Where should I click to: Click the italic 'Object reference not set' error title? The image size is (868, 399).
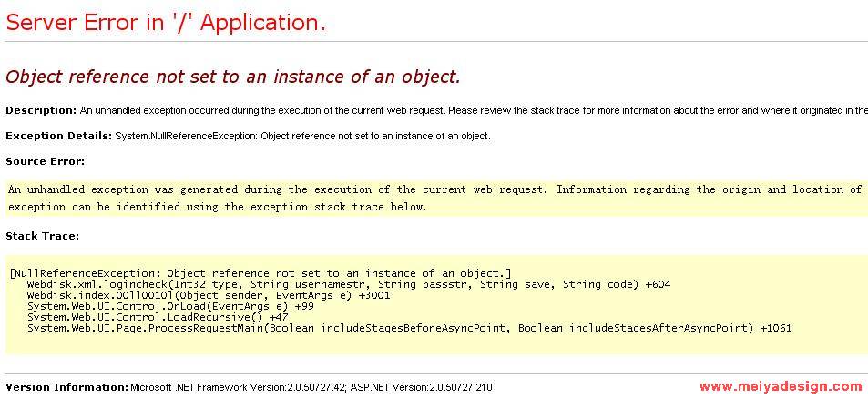click(233, 77)
